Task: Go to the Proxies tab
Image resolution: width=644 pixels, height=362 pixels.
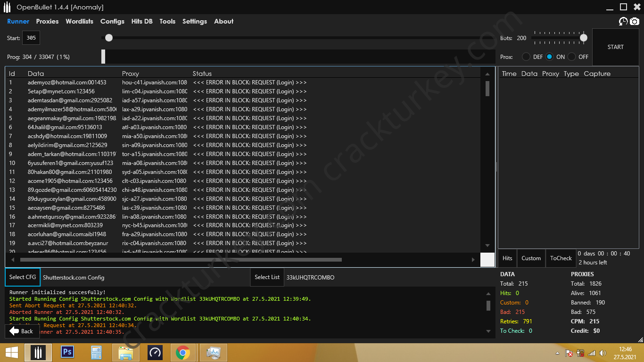Action: coord(48,21)
